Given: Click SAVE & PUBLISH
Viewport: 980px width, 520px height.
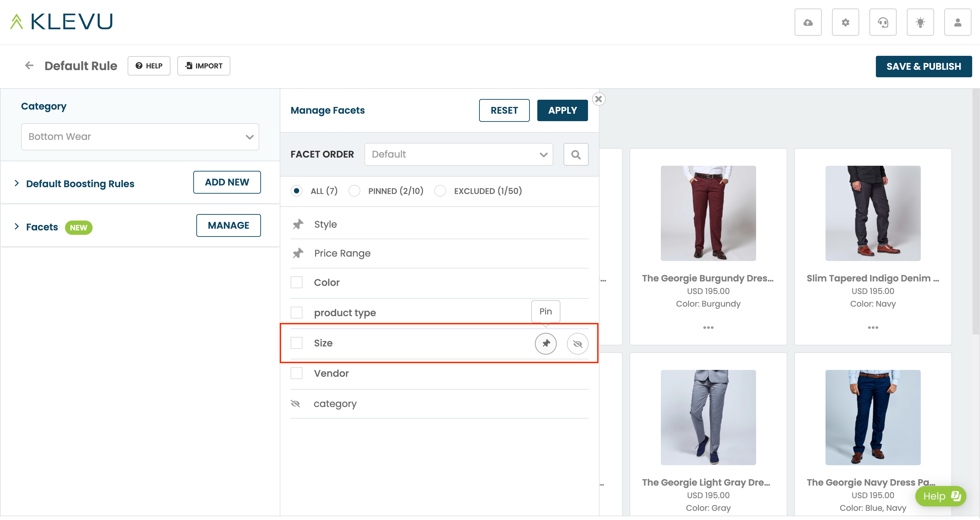Looking at the screenshot, I should coord(923,67).
